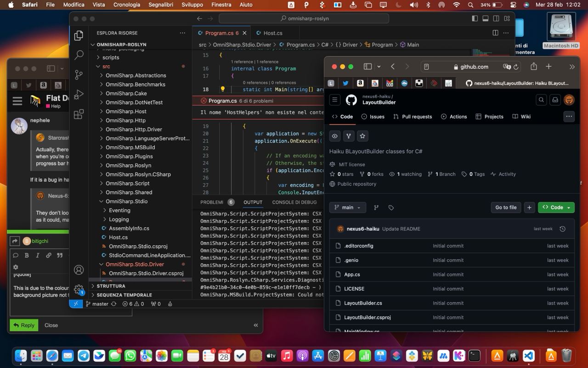Image resolution: width=588 pixels, height=368 pixels.
Task: Click the omnisharp-roslyn command search field
Action: click(304, 18)
